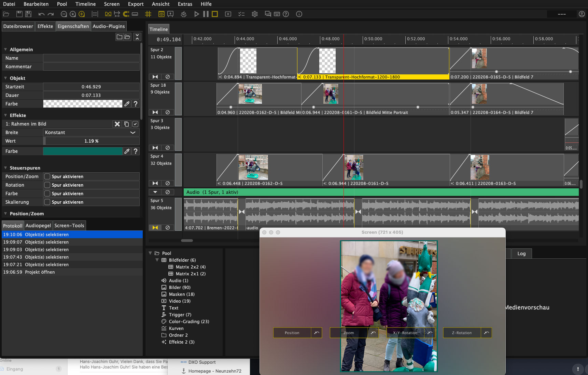Collapse the Position/Zoom section

(5, 214)
